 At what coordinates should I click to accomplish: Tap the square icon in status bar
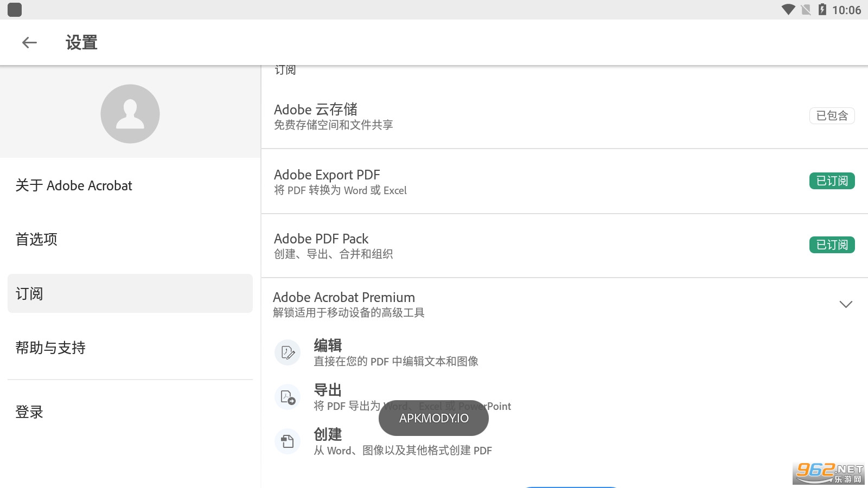15,10
